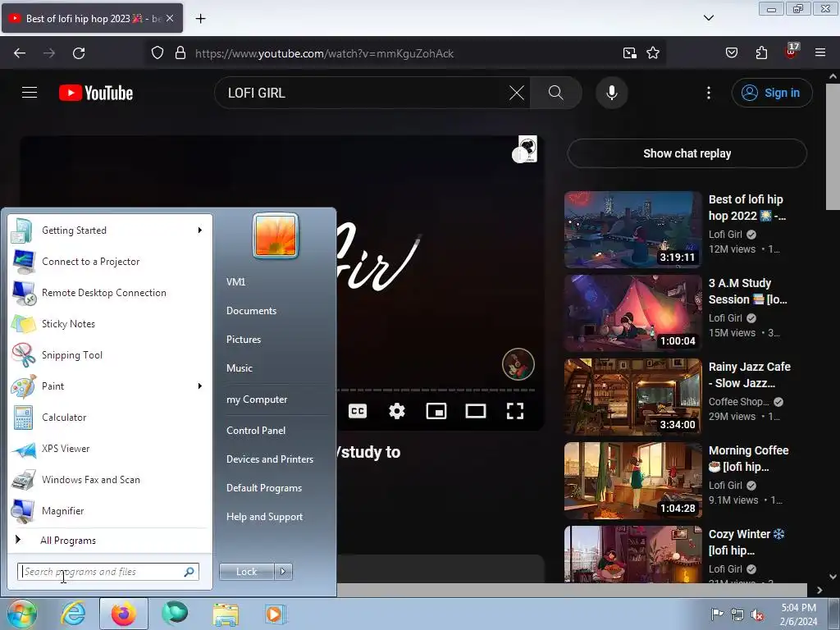Click the Sign in button
840x630 pixels.
point(772,93)
